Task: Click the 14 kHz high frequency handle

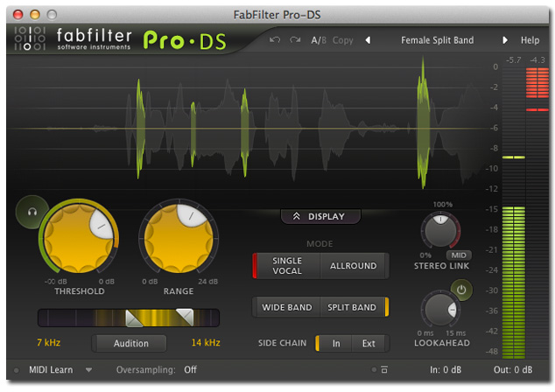Action: click(186, 317)
